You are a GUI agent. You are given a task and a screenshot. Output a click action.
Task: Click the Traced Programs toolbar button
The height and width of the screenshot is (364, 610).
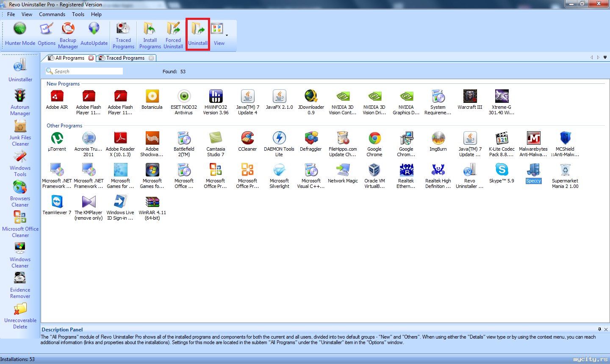(123, 36)
